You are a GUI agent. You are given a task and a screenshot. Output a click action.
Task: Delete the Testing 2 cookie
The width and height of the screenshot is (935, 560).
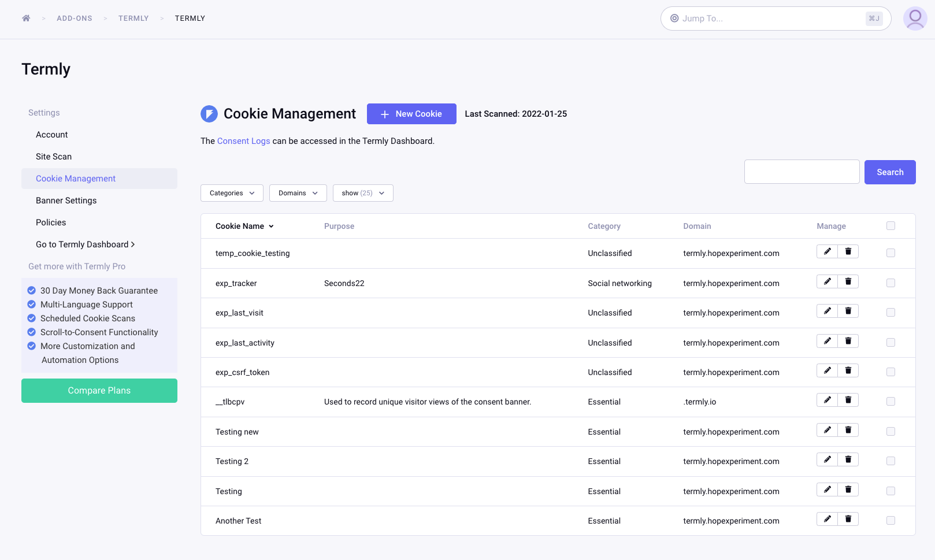coord(848,459)
